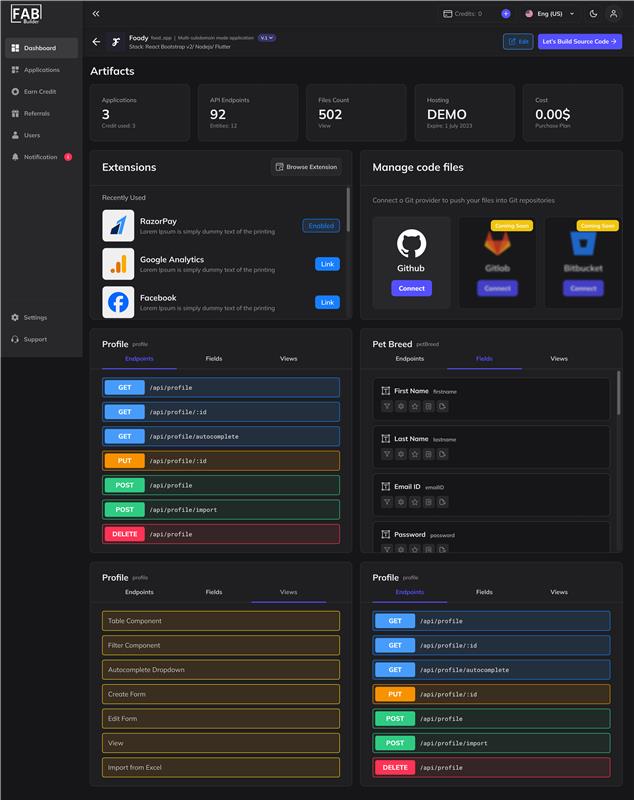The height and width of the screenshot is (800, 634).
Task: Click the back arrow beside Foody
Action: (96, 42)
